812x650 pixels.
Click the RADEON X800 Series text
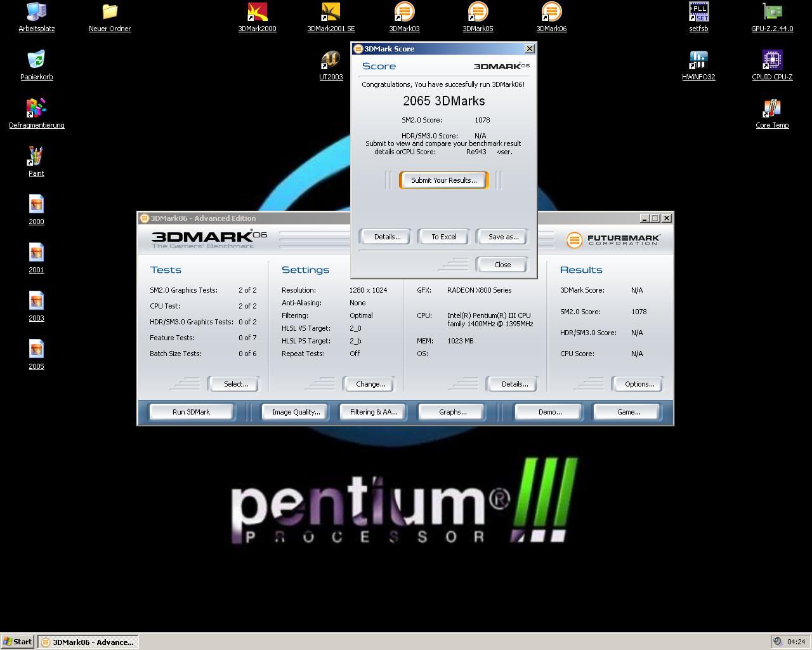(479, 290)
